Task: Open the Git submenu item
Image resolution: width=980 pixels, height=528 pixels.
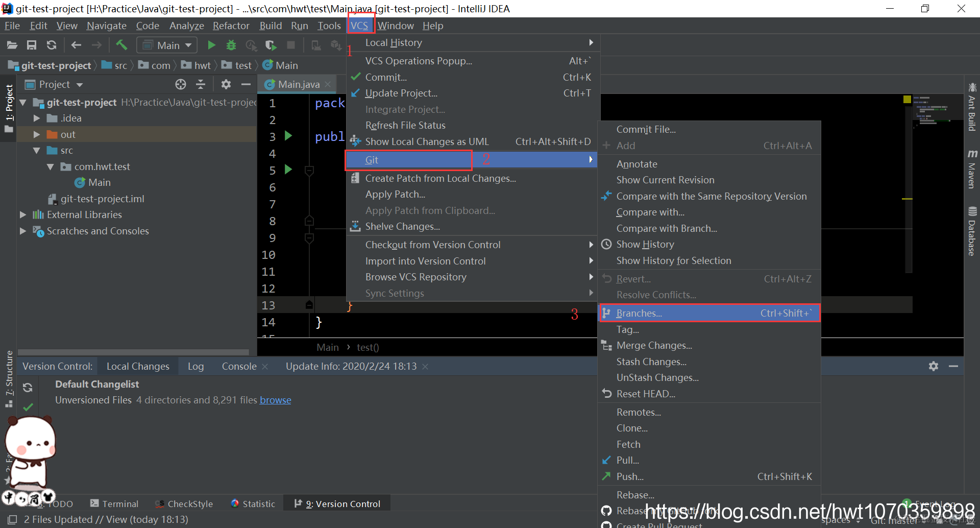Action: pyautogui.click(x=472, y=160)
